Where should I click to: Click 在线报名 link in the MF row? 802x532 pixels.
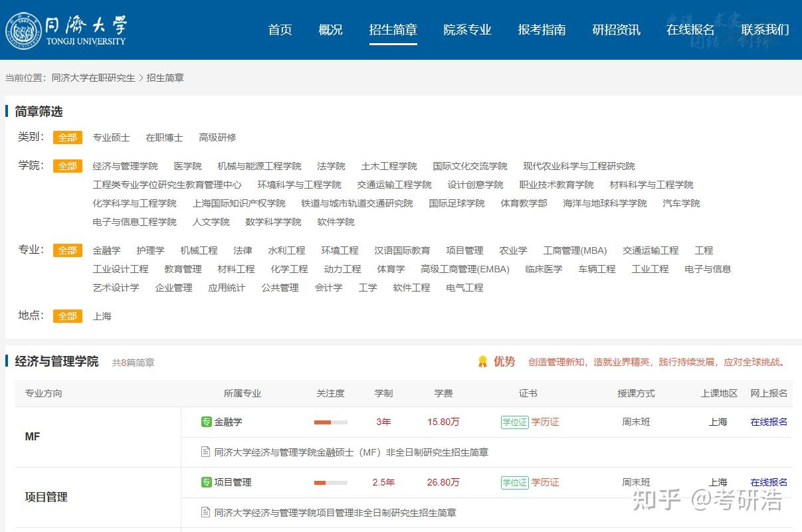coord(767,422)
